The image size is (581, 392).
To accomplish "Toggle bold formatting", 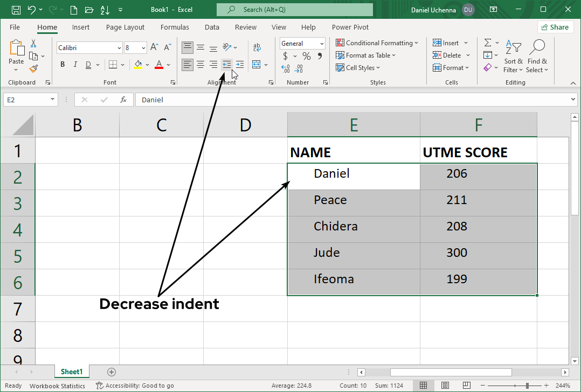I will [62, 64].
